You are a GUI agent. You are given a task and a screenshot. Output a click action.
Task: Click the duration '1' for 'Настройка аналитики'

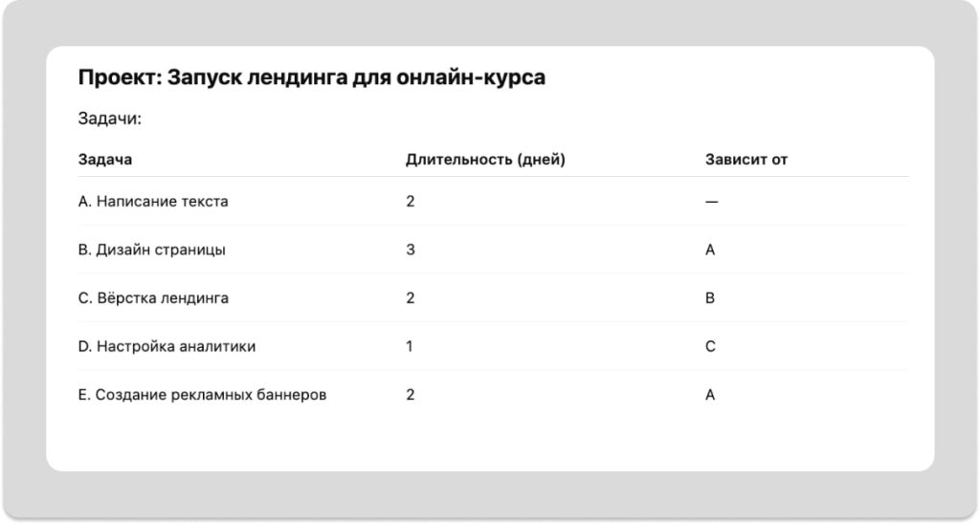click(410, 346)
